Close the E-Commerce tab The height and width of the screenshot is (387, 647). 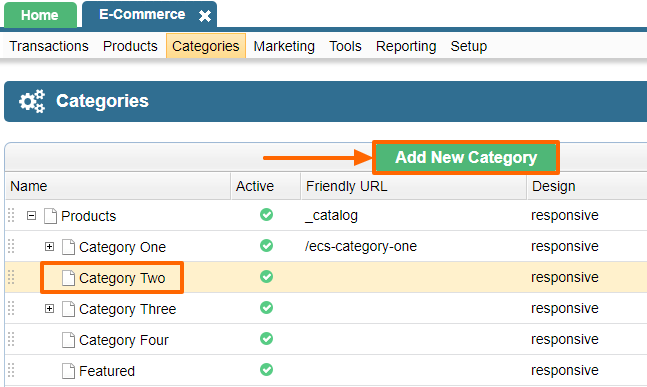pyautogui.click(x=205, y=16)
